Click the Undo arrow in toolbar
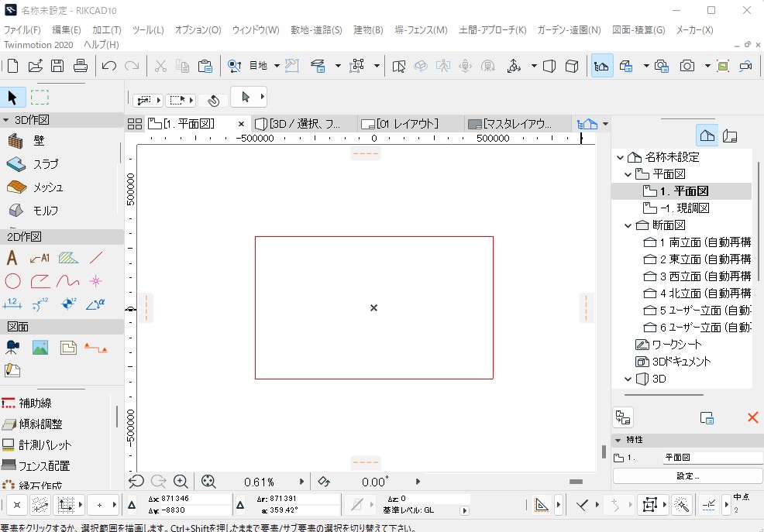 pos(109,67)
